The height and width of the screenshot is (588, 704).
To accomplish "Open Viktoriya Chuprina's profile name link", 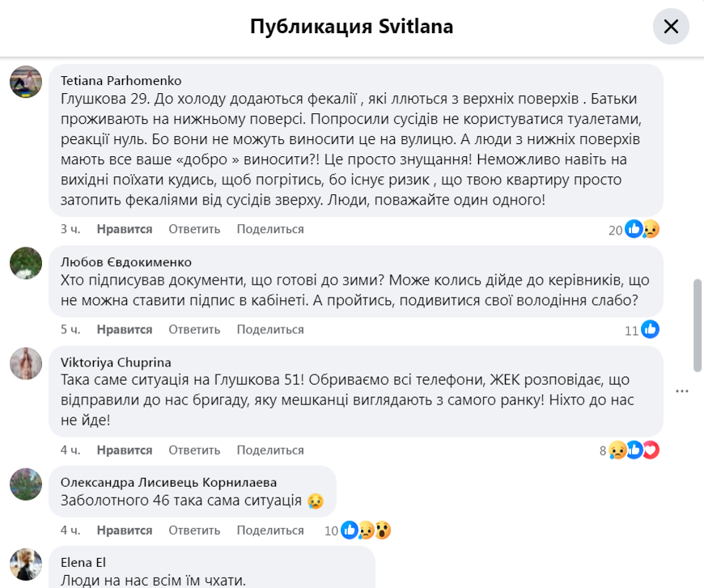I will pyautogui.click(x=116, y=362).
